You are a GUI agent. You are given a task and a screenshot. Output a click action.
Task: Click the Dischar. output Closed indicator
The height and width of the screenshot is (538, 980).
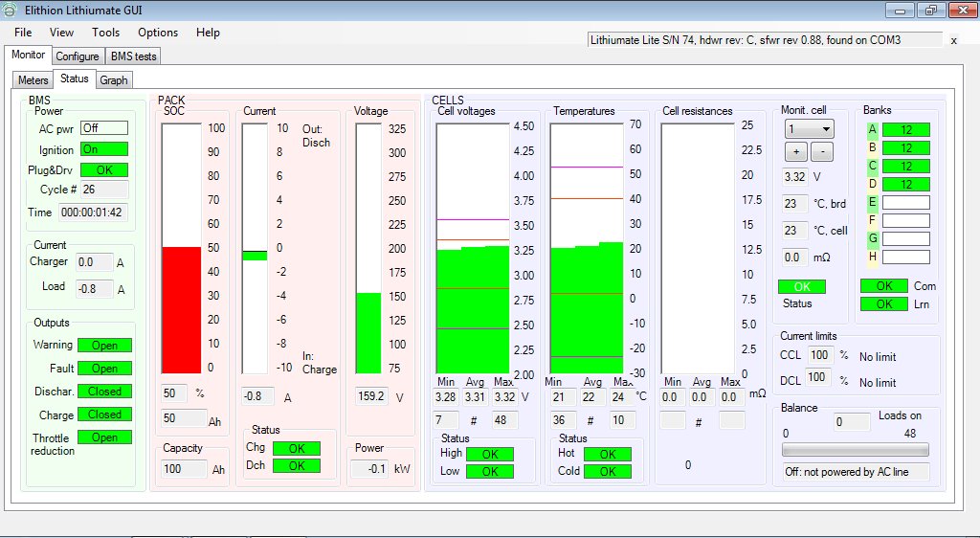[104, 392]
